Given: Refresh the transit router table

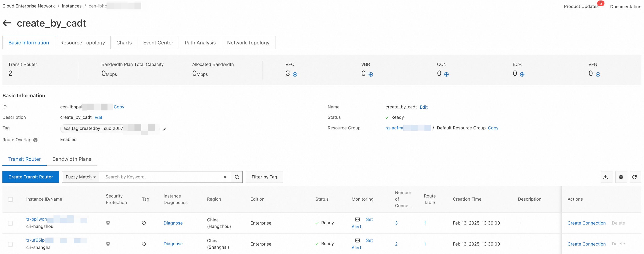Looking at the screenshot, I should tap(635, 177).
